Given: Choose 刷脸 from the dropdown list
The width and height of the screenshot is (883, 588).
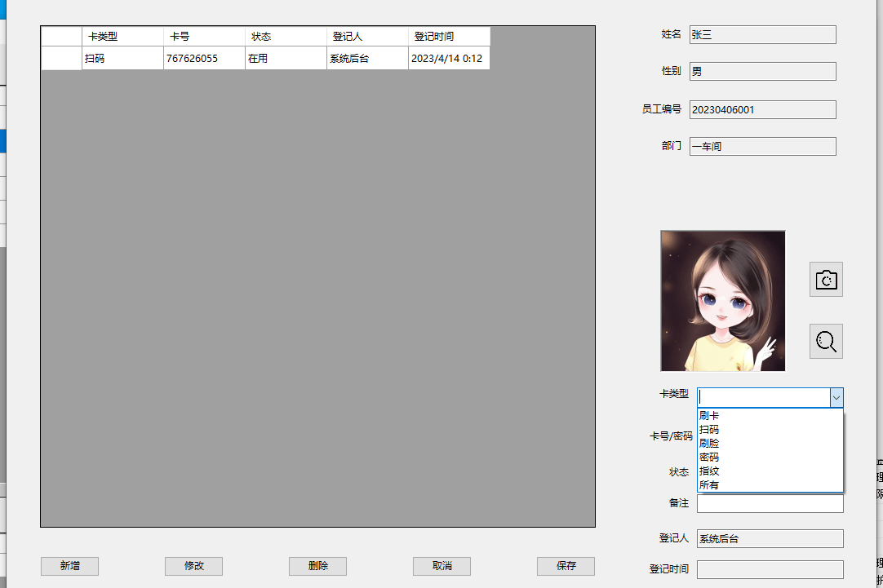Looking at the screenshot, I should pos(709,444).
